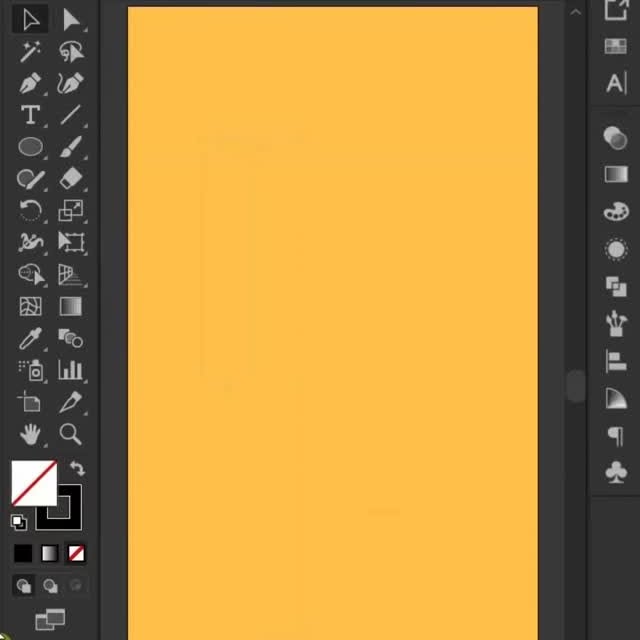
Task: Open the Change Screen Mode options
Action: coord(49,619)
